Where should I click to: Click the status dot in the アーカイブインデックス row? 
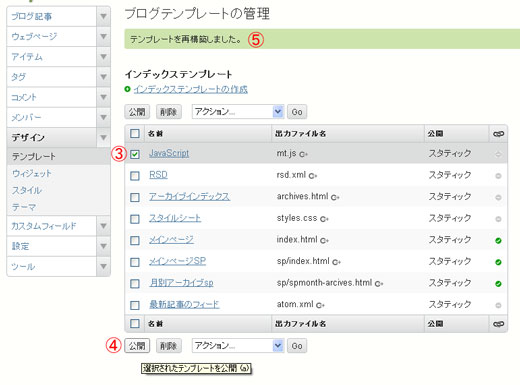(x=498, y=197)
